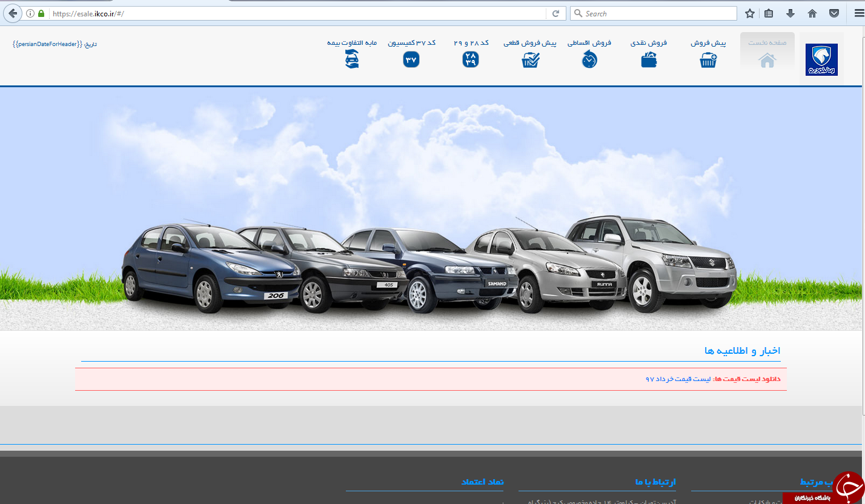This screenshot has height=504, width=865.
Task: Click the checkmark cart icon under پیش فروش قطعی
Action: (x=530, y=60)
